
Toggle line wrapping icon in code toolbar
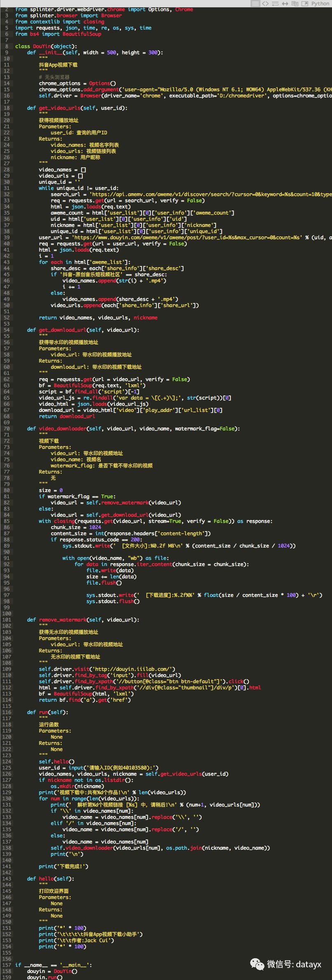[x=275, y=3]
